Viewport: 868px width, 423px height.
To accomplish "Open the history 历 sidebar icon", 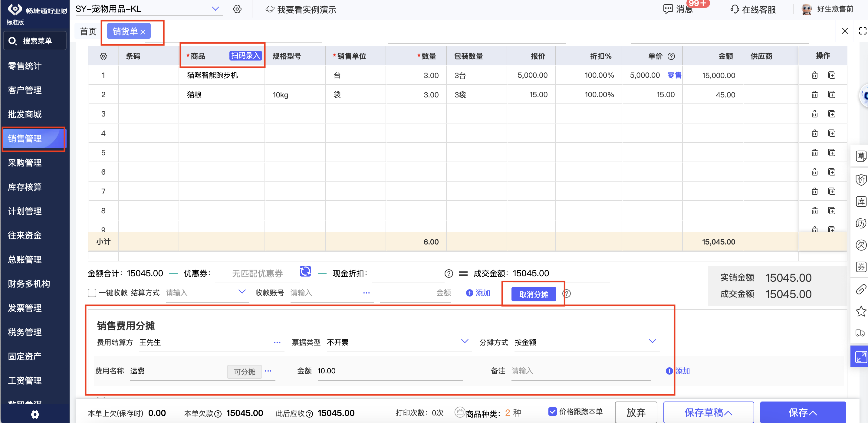I will (861, 223).
